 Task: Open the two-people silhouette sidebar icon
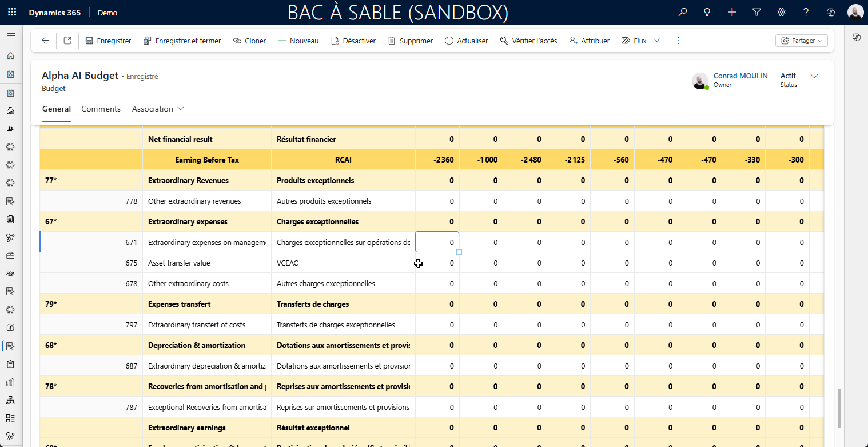[x=10, y=129]
